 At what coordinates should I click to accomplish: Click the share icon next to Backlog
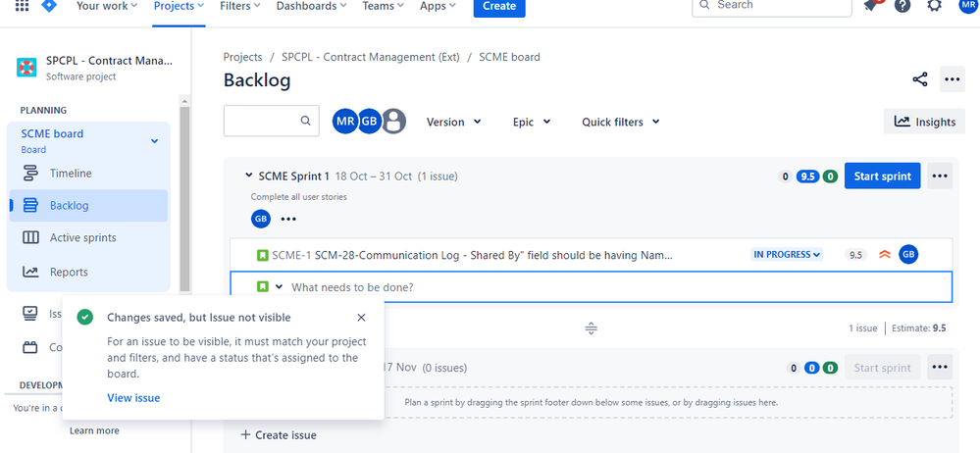tap(920, 79)
